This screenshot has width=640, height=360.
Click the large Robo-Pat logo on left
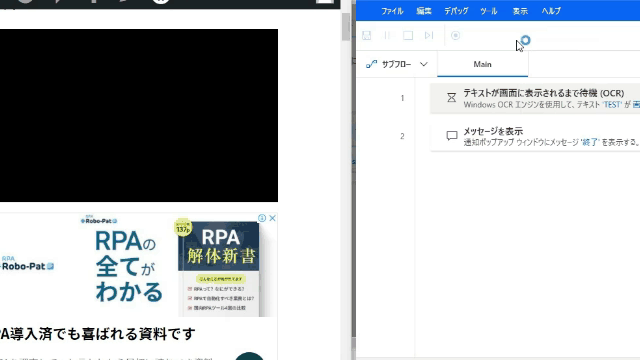(27, 264)
